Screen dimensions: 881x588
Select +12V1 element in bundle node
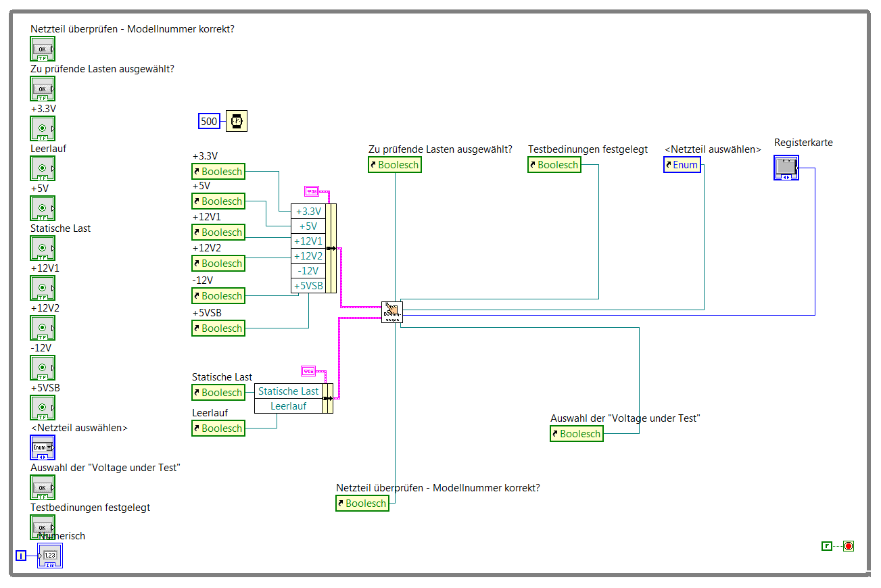click(x=308, y=241)
